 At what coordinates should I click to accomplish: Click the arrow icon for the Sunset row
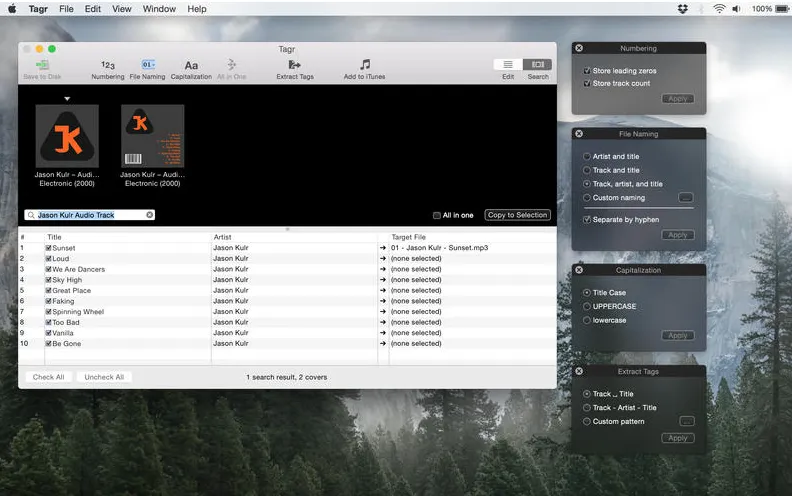(382, 247)
